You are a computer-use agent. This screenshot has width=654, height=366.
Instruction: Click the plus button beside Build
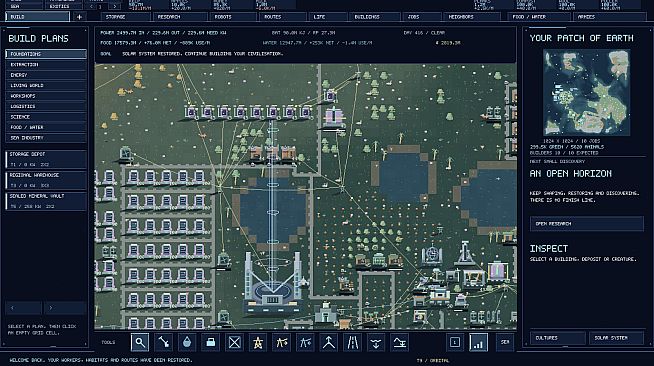79,17
